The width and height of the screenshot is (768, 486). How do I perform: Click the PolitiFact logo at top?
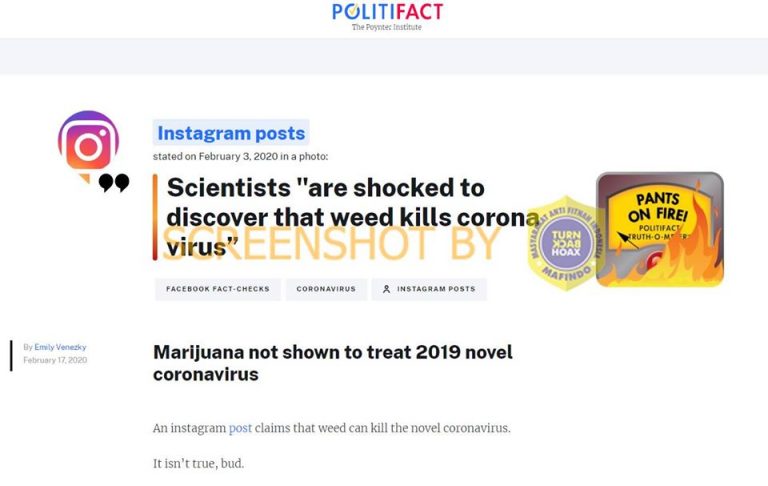click(387, 12)
